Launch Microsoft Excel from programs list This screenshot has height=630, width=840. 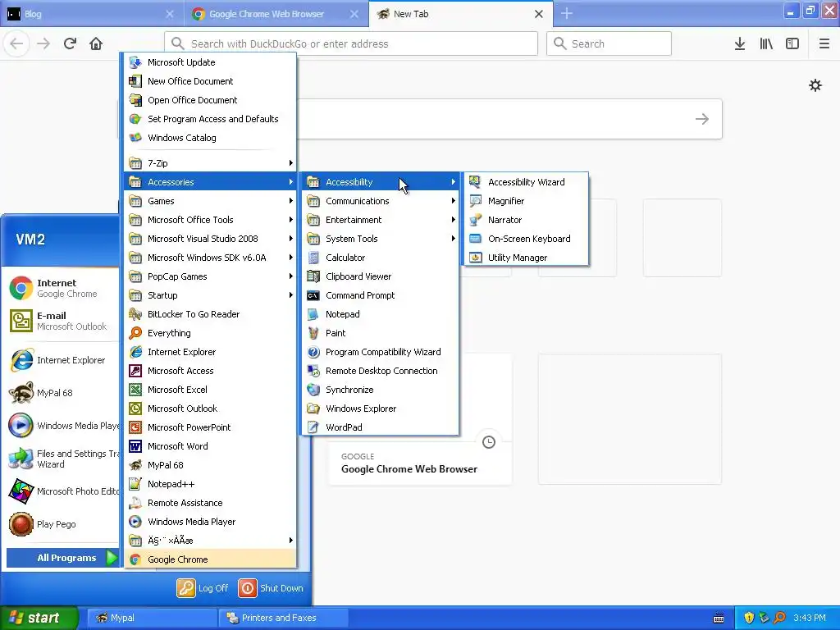(210, 390)
